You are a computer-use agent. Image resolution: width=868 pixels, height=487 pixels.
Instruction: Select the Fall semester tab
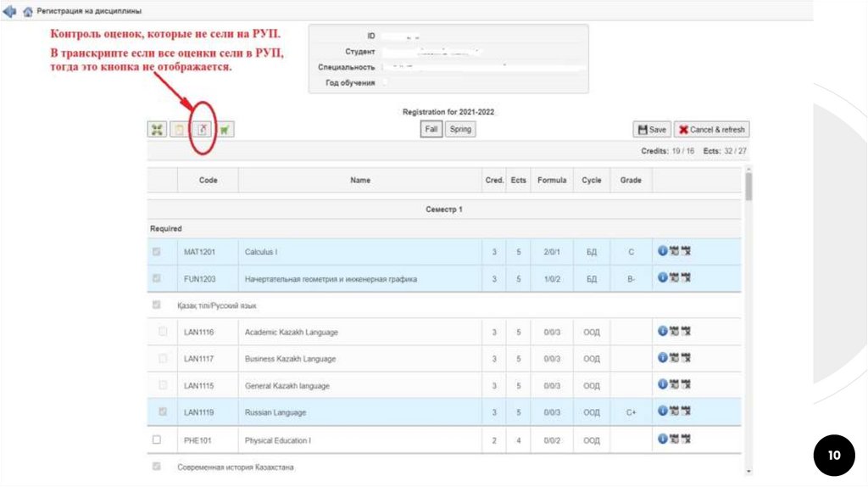(431, 129)
